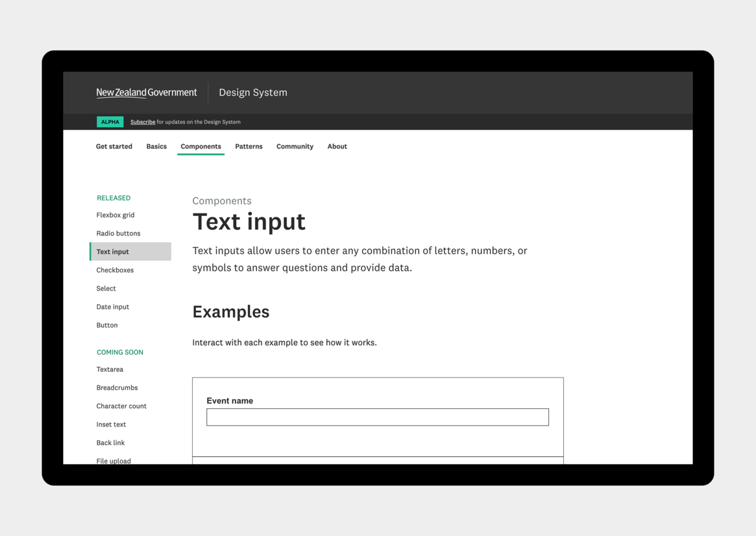Open Flexbox grid in sidebar
The height and width of the screenshot is (536, 756).
(116, 215)
